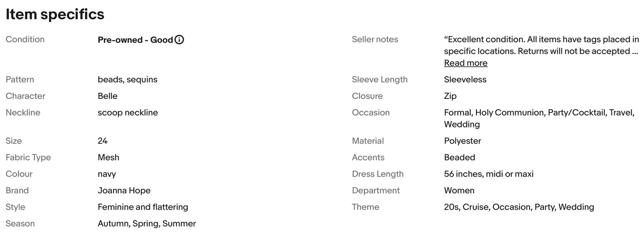Select the Occasion value starting with Formal
This screenshot has height=245, width=644.
(x=539, y=118)
